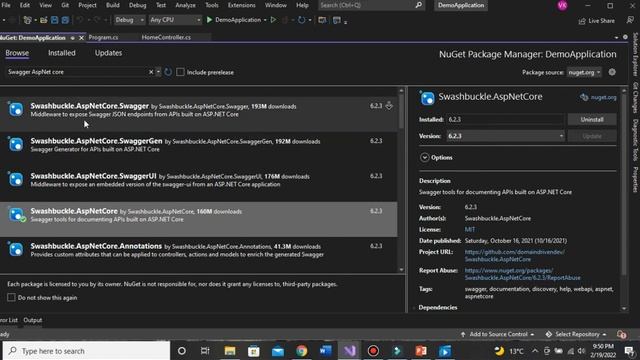Click the Live Share button
The height and width of the screenshot is (360, 640).
[596, 20]
